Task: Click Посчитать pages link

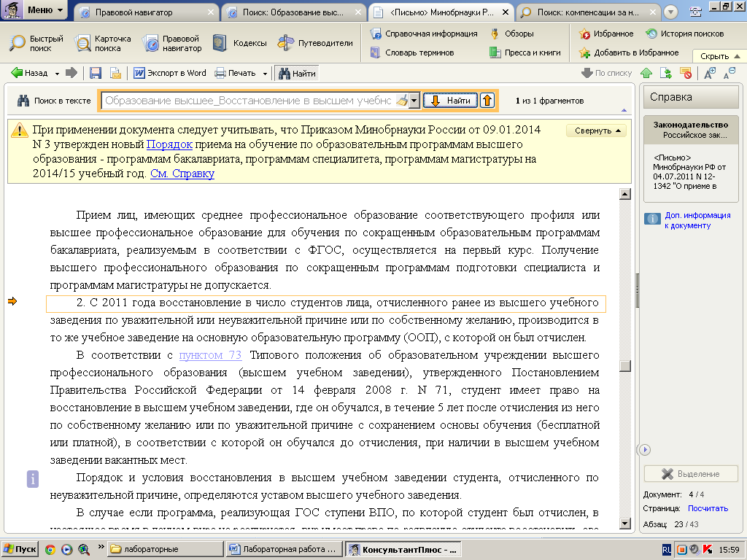Action: tap(708, 508)
